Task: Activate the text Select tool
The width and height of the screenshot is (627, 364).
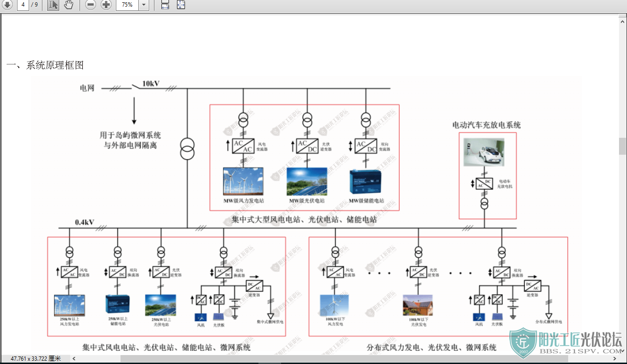Action: (53, 5)
